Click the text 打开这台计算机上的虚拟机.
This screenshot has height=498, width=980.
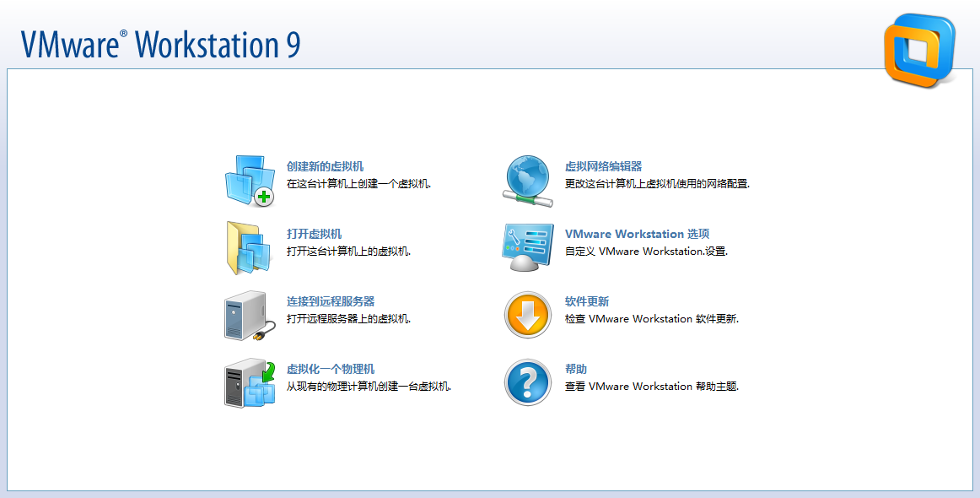click(349, 252)
